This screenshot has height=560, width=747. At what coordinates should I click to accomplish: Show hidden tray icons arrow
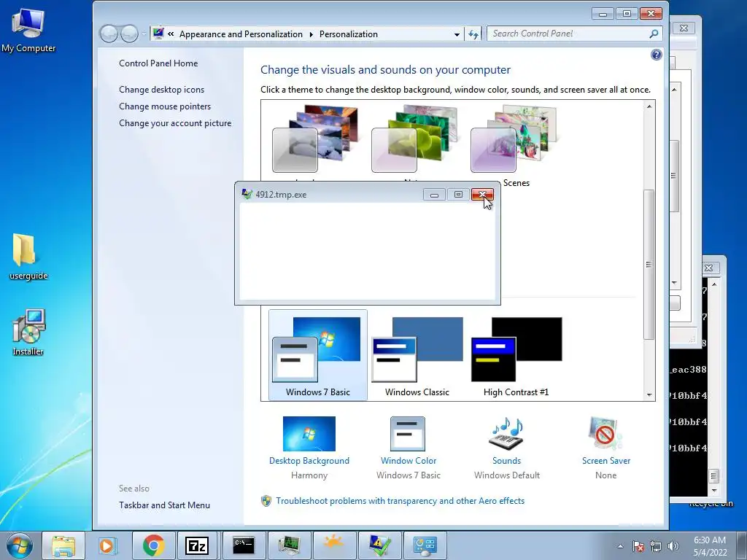tap(620, 546)
